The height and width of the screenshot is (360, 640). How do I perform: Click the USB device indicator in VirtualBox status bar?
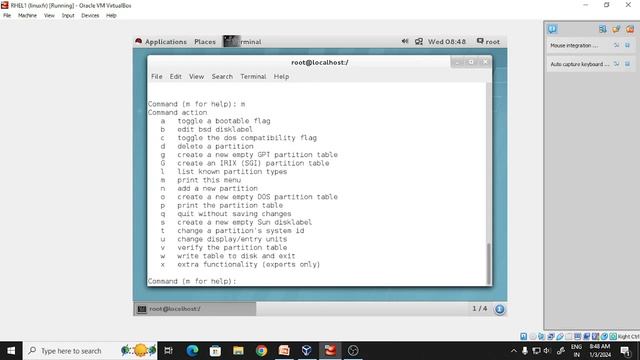click(x=560, y=336)
